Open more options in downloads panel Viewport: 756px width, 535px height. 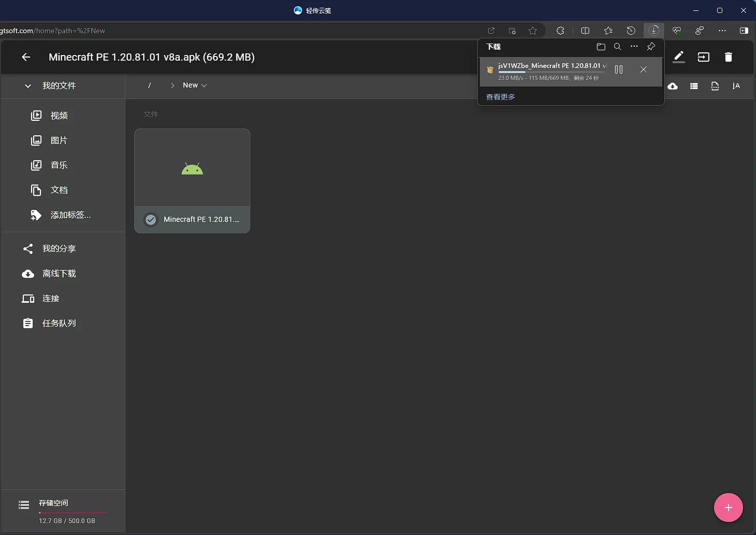(x=634, y=47)
